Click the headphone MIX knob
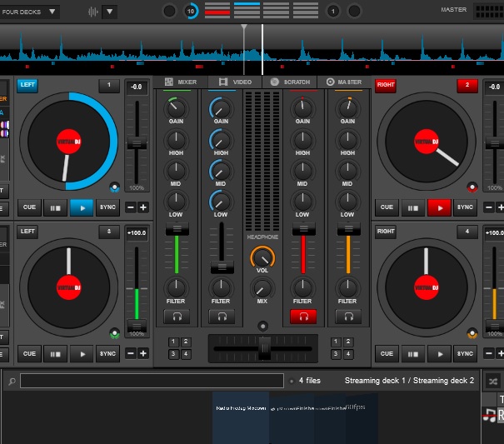Screen dimensions: 504x444 [x=262, y=288]
